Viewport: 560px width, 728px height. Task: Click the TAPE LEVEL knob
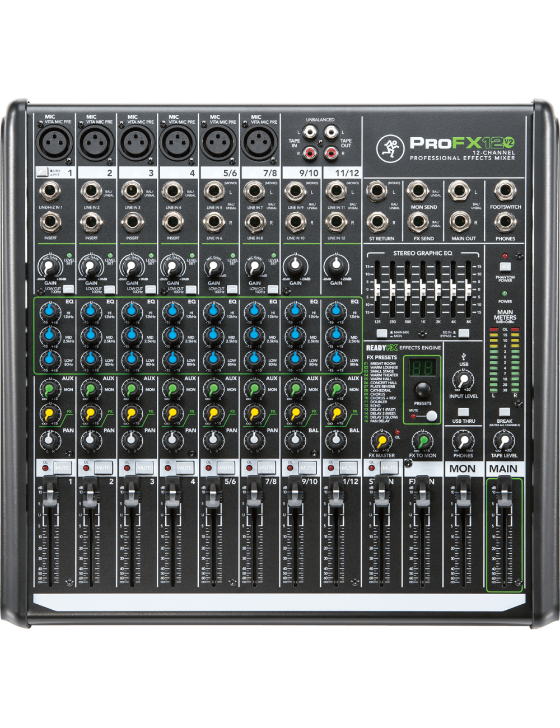tap(504, 441)
